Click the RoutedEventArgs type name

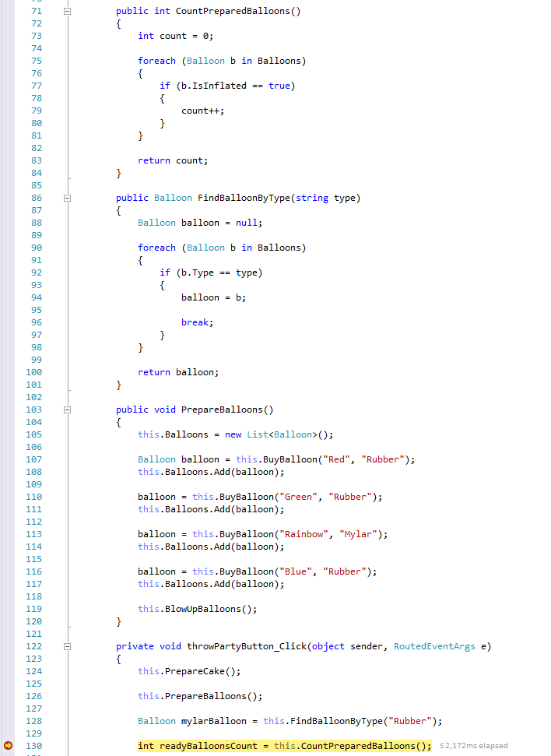pyautogui.click(x=434, y=646)
